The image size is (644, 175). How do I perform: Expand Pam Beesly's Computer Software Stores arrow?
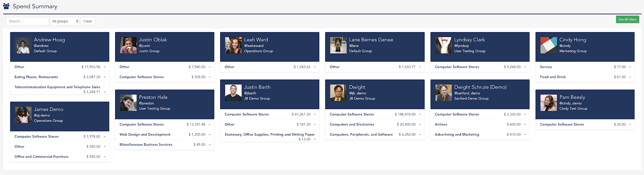point(630,125)
